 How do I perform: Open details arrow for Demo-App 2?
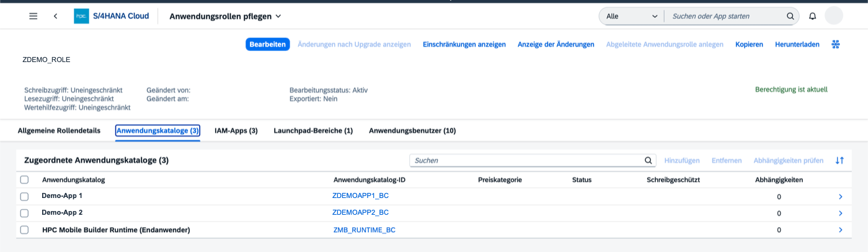click(840, 213)
